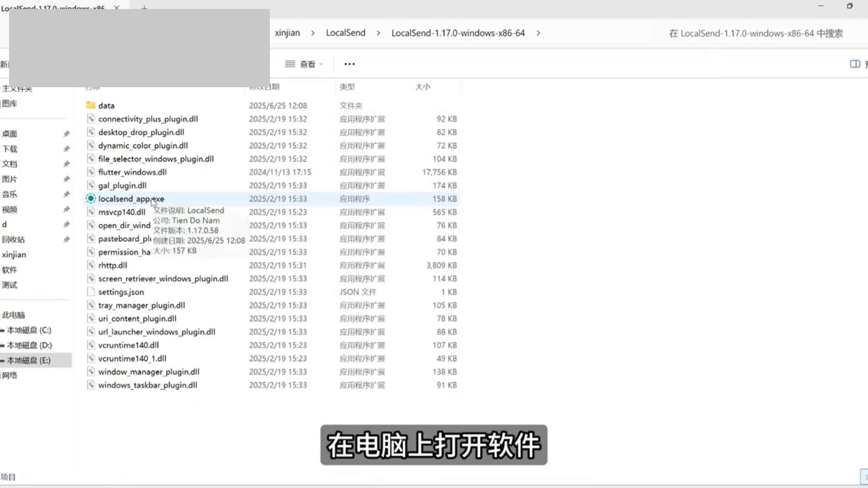Open 下载 in the sidebar
Screen dimensions: 868x488
(x=9, y=149)
